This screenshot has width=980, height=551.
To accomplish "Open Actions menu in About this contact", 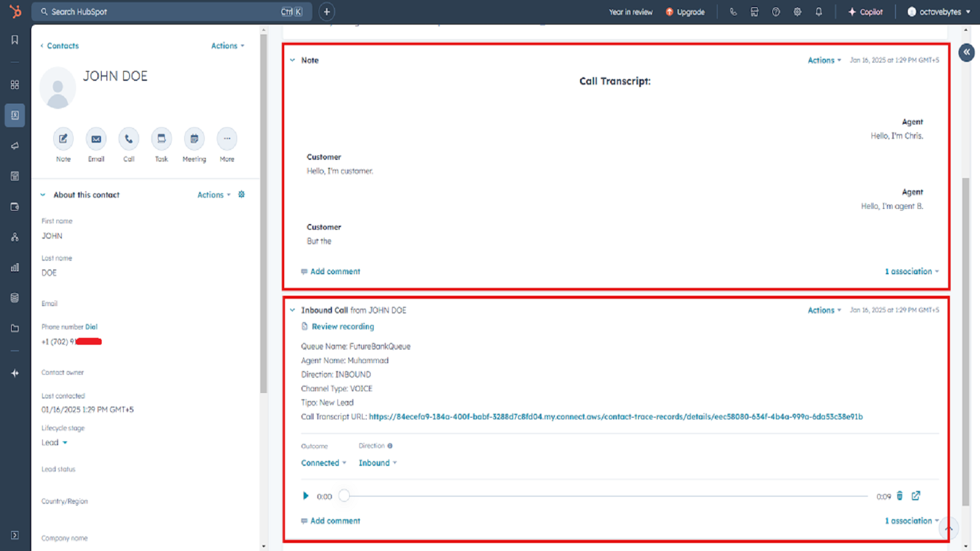I will pyautogui.click(x=213, y=195).
